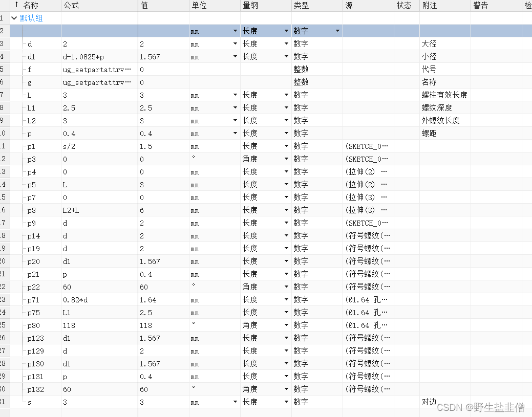Select the name cell 'g'
The width and height of the screenshot is (532, 417).
tap(30, 82)
